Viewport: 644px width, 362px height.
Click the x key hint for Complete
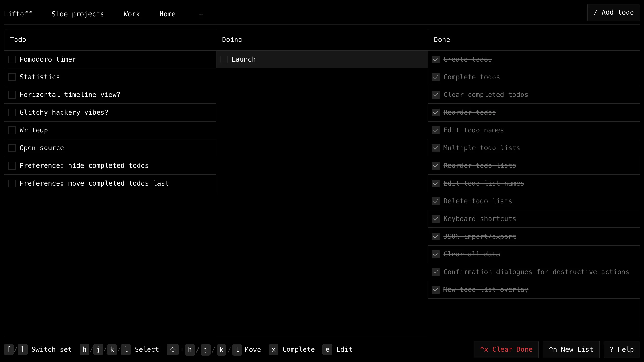tap(274, 350)
